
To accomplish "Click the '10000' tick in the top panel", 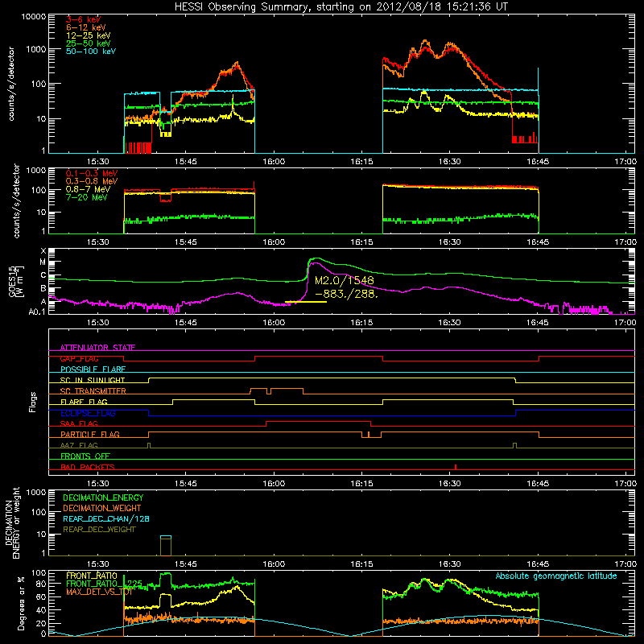I will (34, 16).
